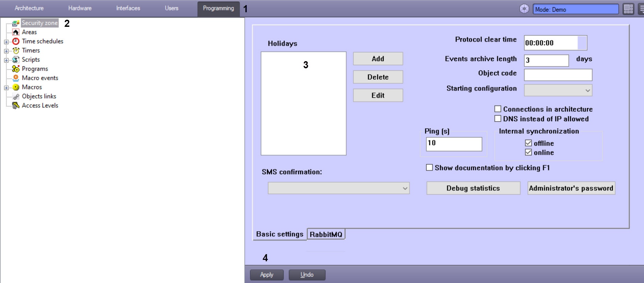Image resolution: width=644 pixels, height=283 pixels.
Task: Select the Time schedules label
Action: tap(43, 41)
